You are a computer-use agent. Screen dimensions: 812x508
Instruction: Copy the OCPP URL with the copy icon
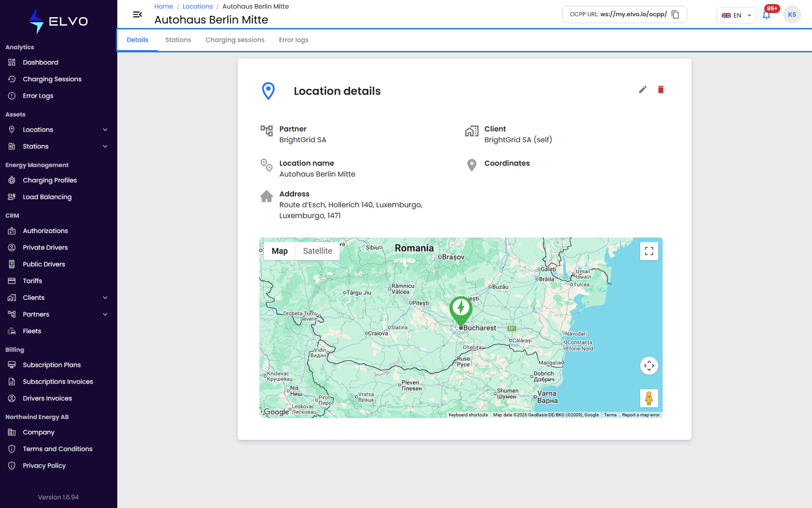[x=675, y=15]
